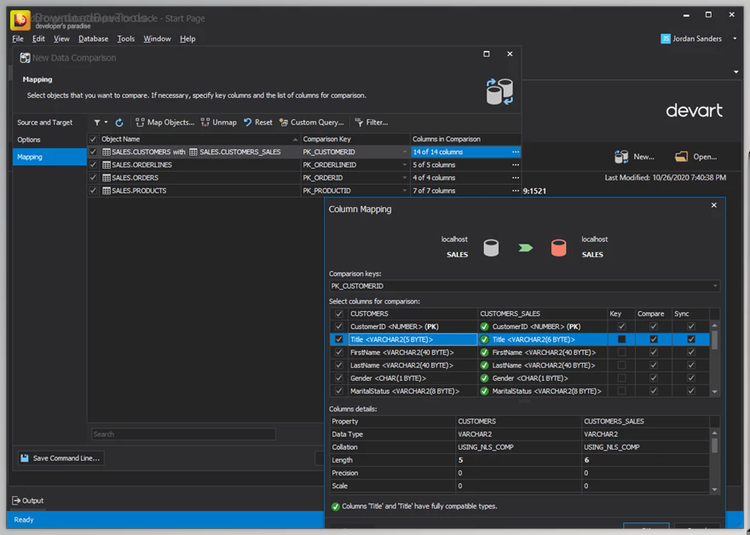This screenshot has height=535, width=750.
Task: Uncheck the Gender column row checkbox
Action: click(x=339, y=378)
